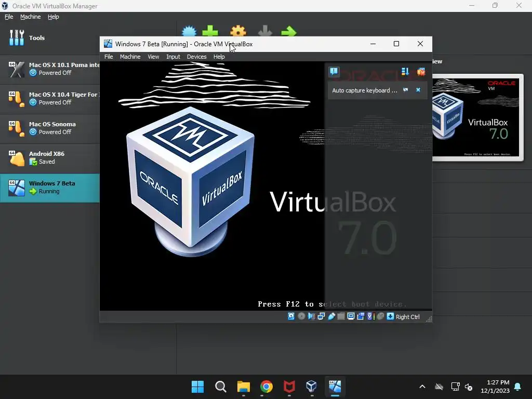Click the OneDrive cloud tray icon
Image resolution: width=532 pixels, height=399 pixels.
(x=439, y=387)
